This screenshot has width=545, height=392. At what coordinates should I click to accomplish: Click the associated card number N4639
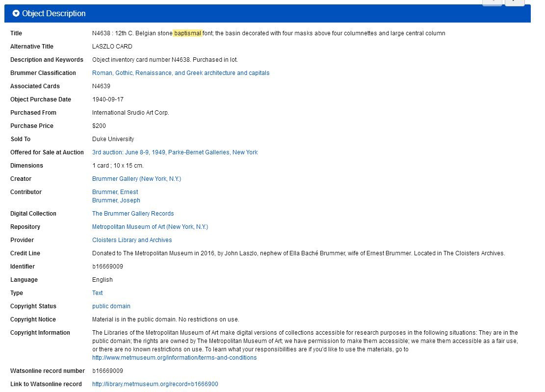point(101,86)
